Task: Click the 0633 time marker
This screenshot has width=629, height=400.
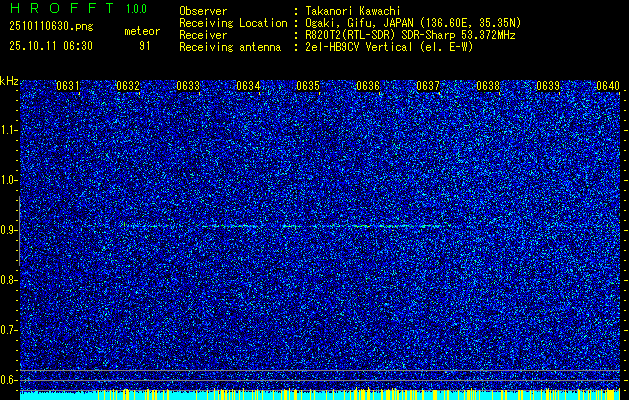Action: tap(188, 86)
